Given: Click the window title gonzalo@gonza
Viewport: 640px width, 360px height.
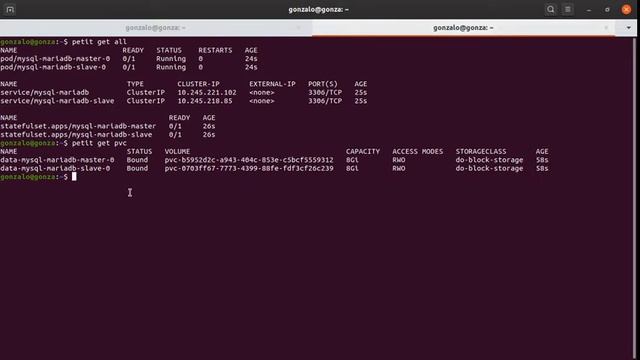Looking at the screenshot, I should (x=318, y=9).
